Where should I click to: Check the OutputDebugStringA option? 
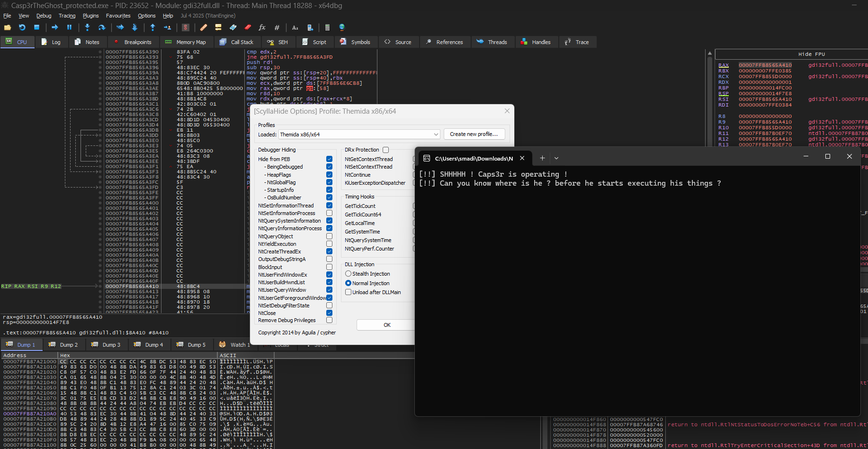click(329, 259)
